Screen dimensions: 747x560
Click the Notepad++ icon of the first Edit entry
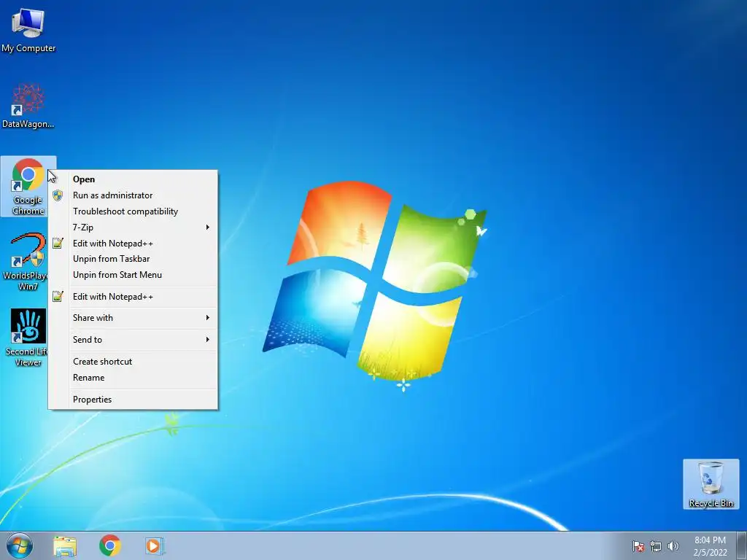point(58,244)
